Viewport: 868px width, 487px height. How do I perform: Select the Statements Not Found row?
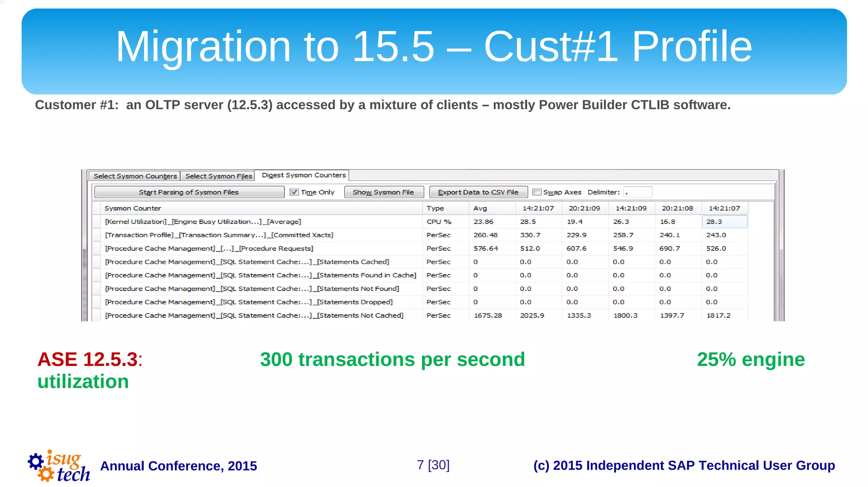point(420,289)
